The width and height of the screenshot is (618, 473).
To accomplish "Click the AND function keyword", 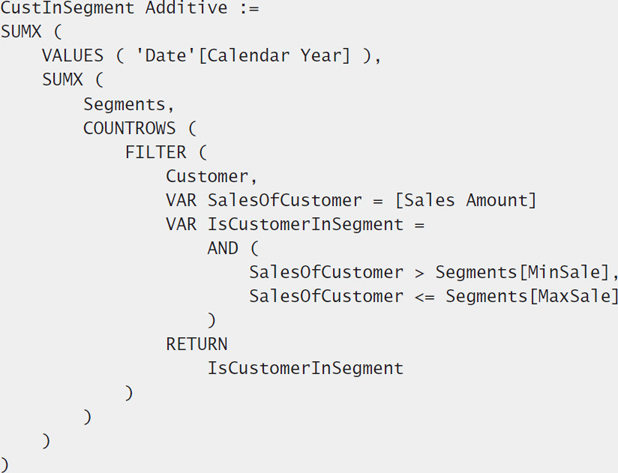I will click(x=223, y=248).
